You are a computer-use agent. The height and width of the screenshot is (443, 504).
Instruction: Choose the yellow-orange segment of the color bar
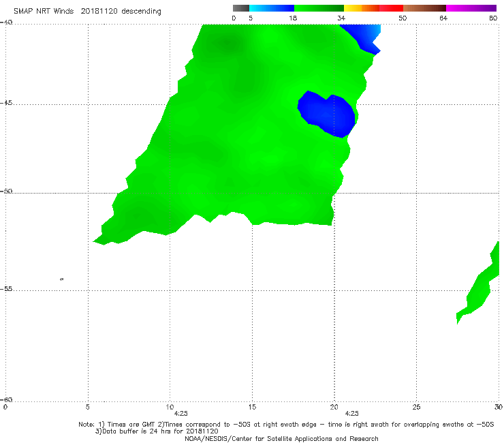tap(361, 8)
